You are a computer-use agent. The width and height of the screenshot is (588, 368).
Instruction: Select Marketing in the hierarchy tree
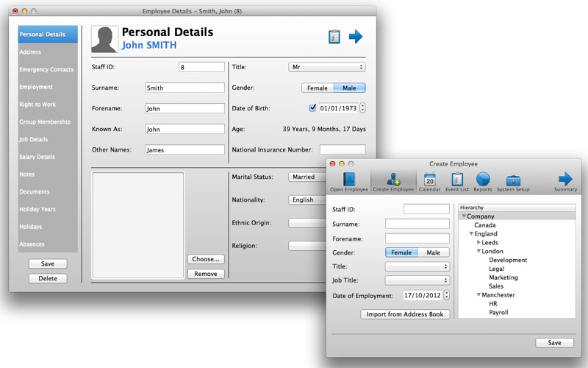[503, 277]
